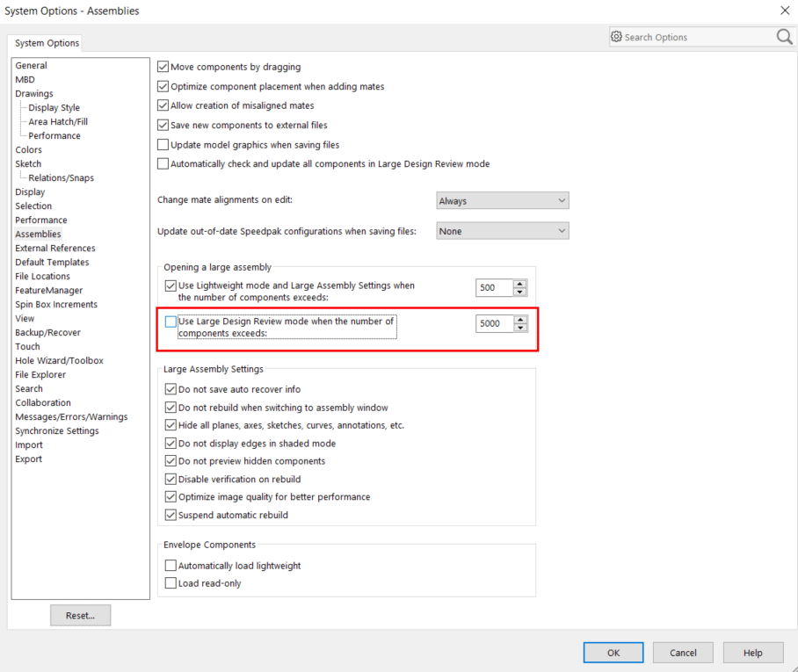Click the Large Design Review field showing 5000
This screenshot has height=672, width=798.
[494, 323]
